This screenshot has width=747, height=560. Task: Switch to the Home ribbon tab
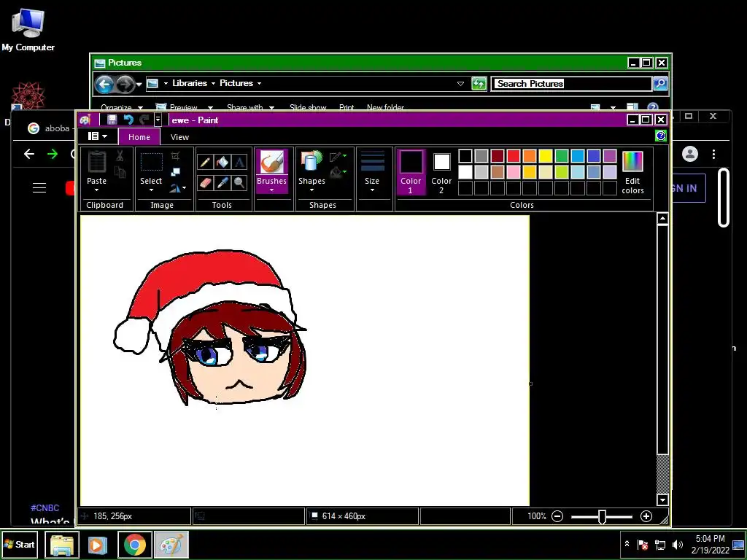point(139,137)
